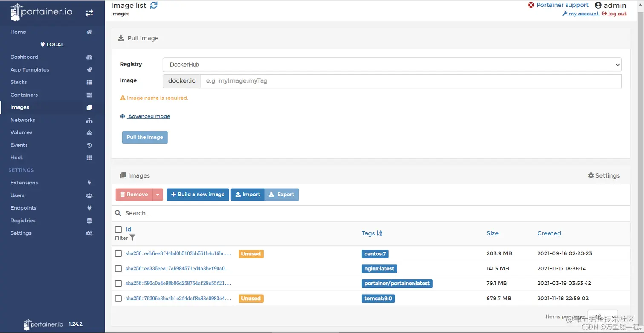Click the Events history icon
Screen dimensions: 644x333
[x=89, y=145]
